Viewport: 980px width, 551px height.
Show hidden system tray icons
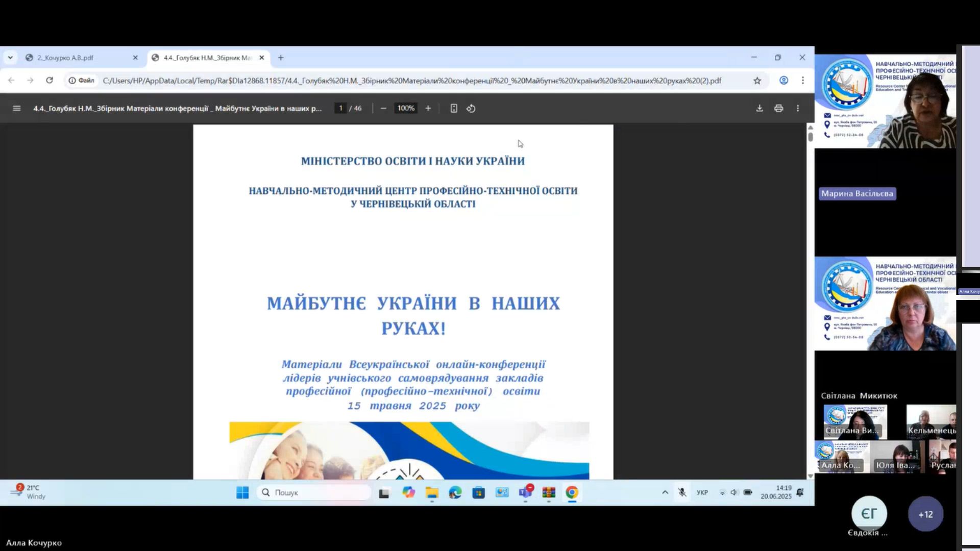coord(665,492)
